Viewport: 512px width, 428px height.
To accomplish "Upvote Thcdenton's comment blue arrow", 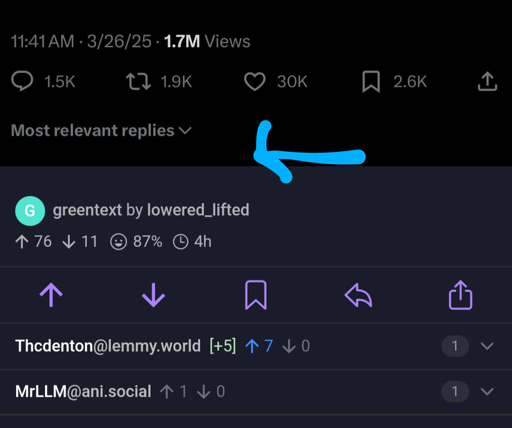I will tap(252, 346).
